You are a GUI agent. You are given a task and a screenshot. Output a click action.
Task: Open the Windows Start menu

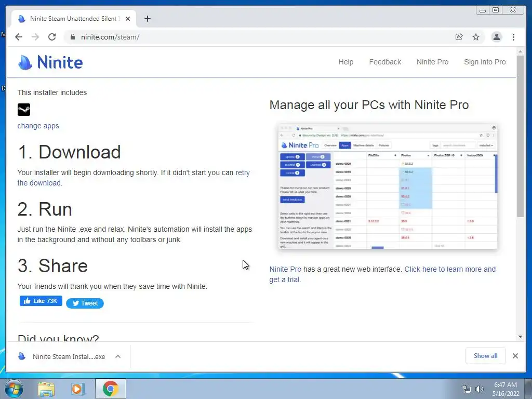point(14,389)
